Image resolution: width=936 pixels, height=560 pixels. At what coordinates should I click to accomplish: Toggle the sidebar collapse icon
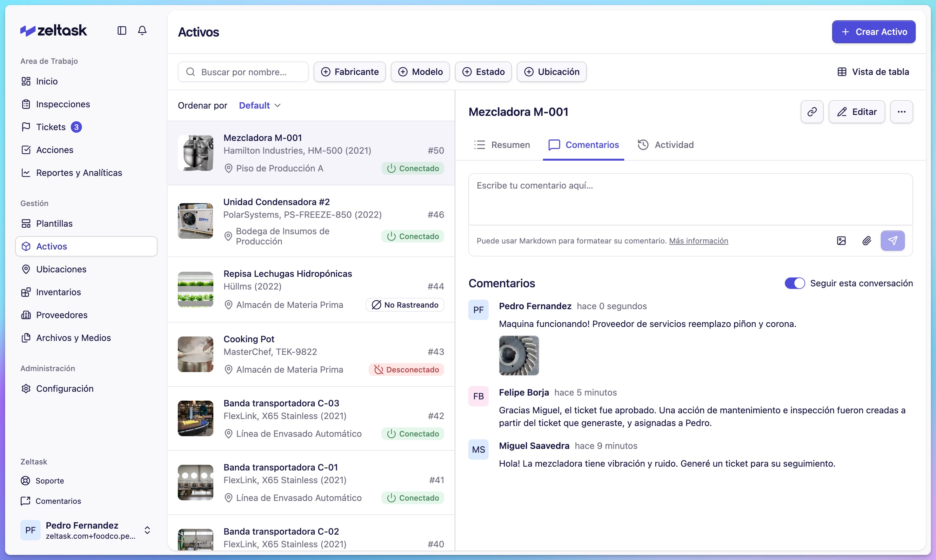tap(122, 30)
